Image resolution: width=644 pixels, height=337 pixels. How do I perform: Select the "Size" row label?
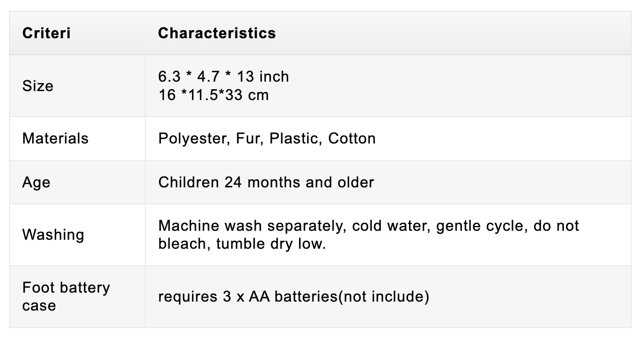coord(38,86)
